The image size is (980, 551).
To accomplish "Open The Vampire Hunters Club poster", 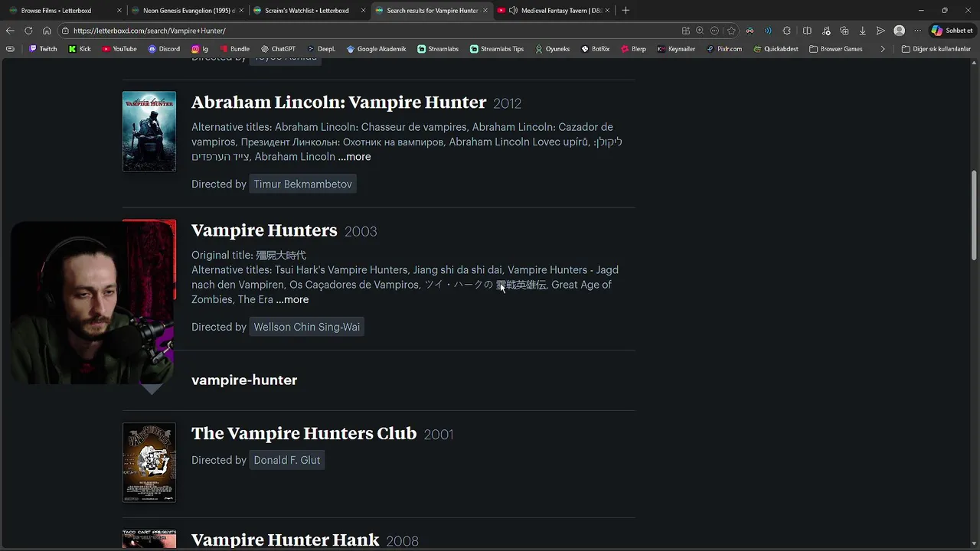I will [x=149, y=463].
